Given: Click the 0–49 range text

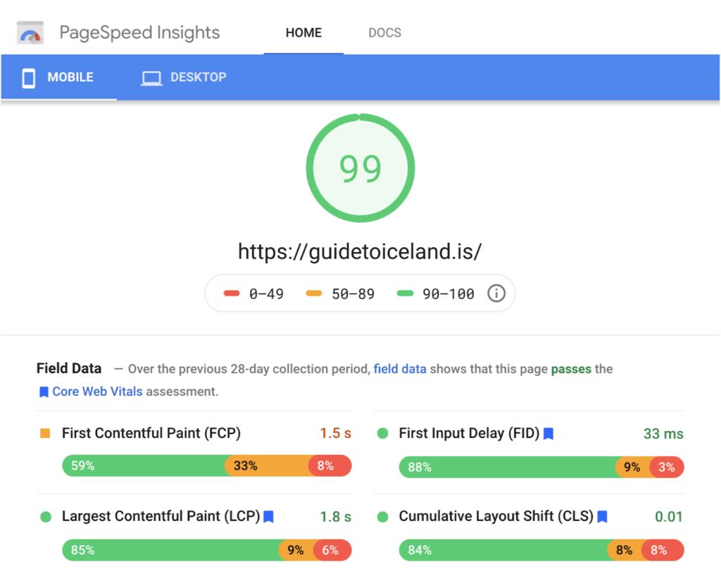Looking at the screenshot, I should coord(266,294).
